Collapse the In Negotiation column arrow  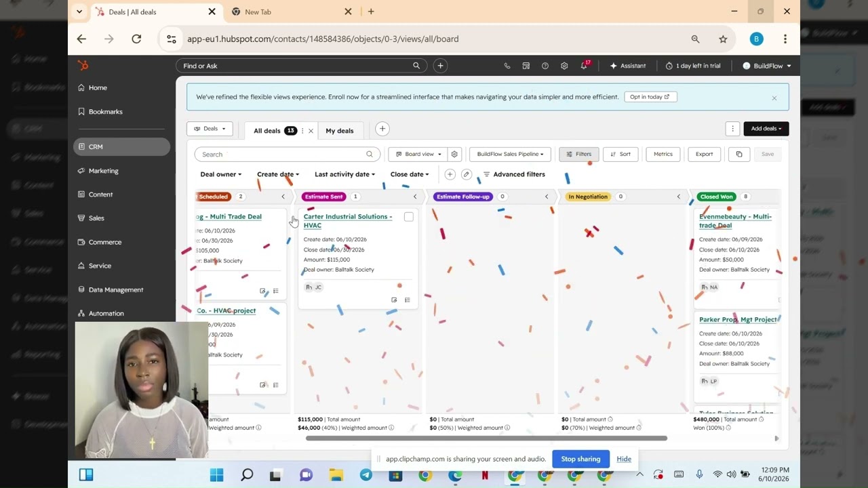click(678, 197)
